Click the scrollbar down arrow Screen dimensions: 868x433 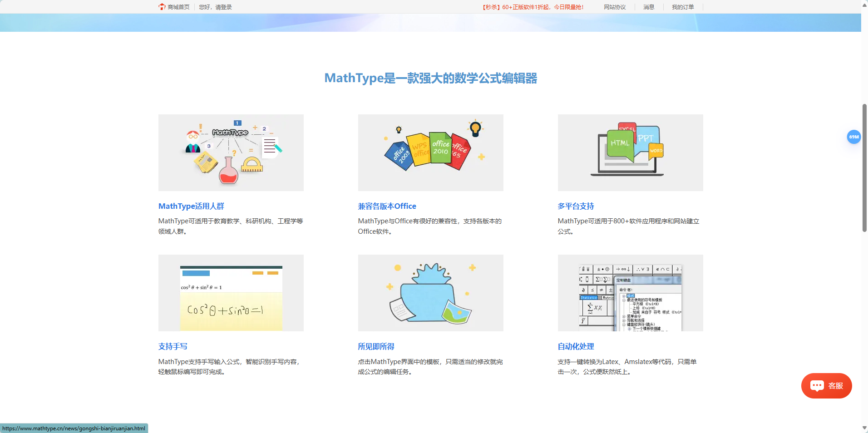864,428
